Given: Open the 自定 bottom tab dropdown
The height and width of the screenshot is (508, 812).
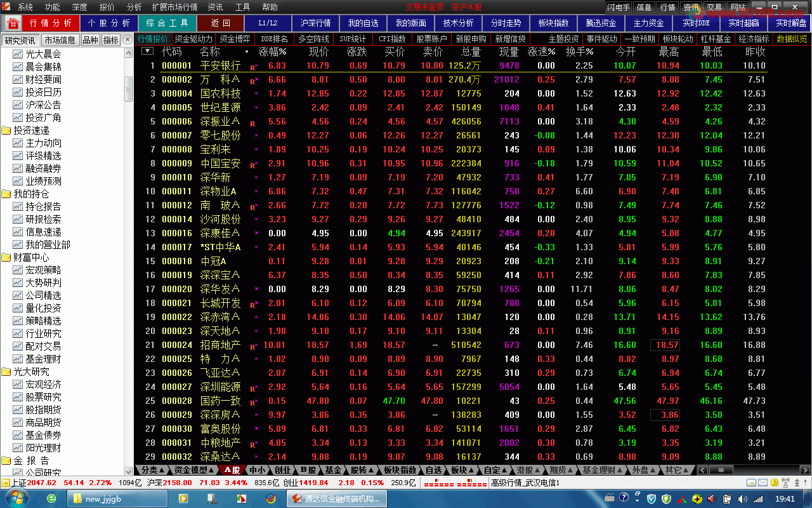Looking at the screenshot, I should (496, 470).
